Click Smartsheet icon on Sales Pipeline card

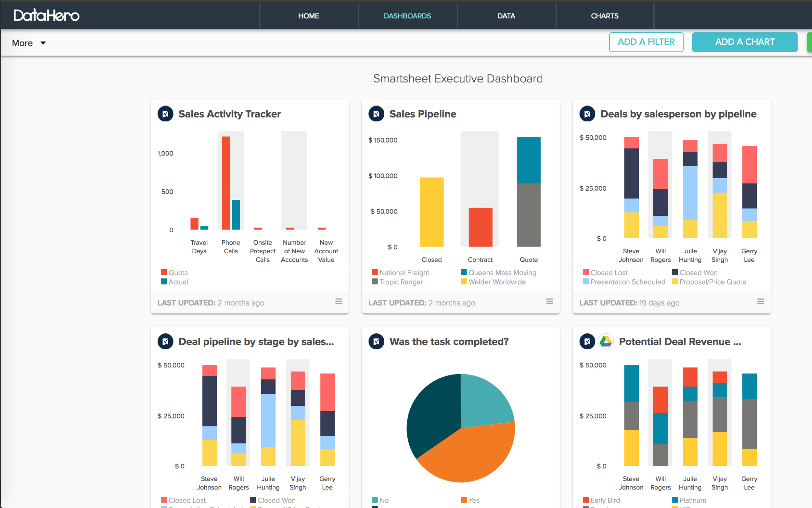[376, 114]
